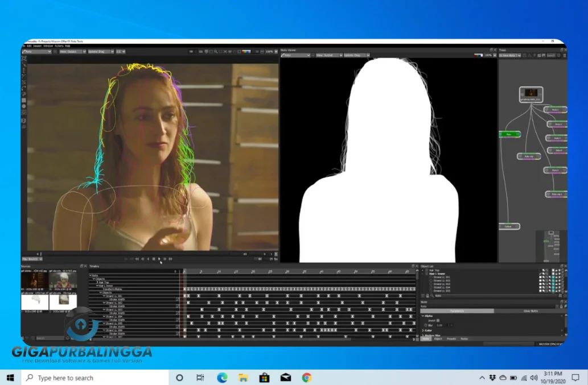Viewport: 588px width, 385px height.
Task: Open the Actions menu
Action: pos(59,45)
